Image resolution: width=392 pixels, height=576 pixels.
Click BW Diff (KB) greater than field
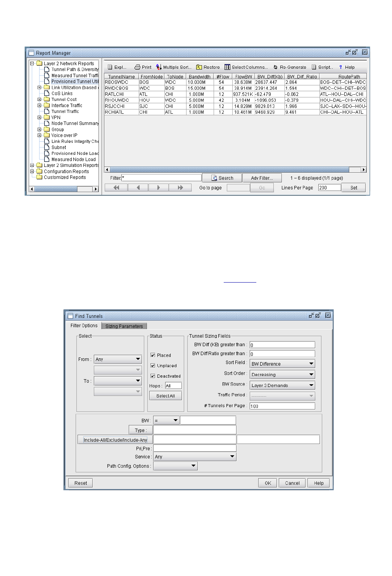(282, 345)
